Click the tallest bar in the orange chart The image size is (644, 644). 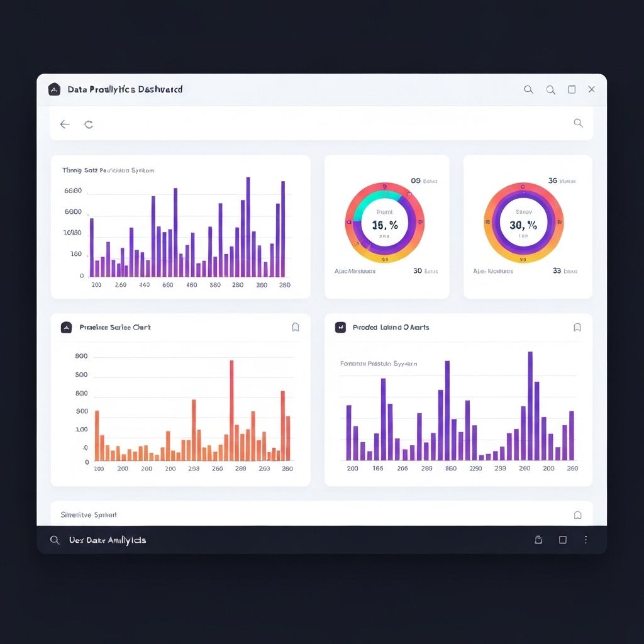pyautogui.click(x=231, y=410)
